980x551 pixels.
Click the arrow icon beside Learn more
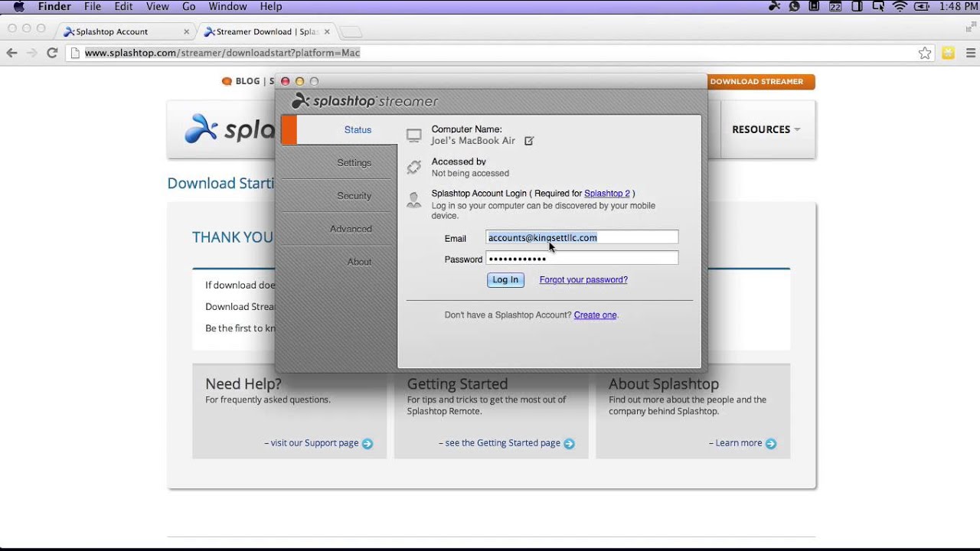[x=771, y=444]
